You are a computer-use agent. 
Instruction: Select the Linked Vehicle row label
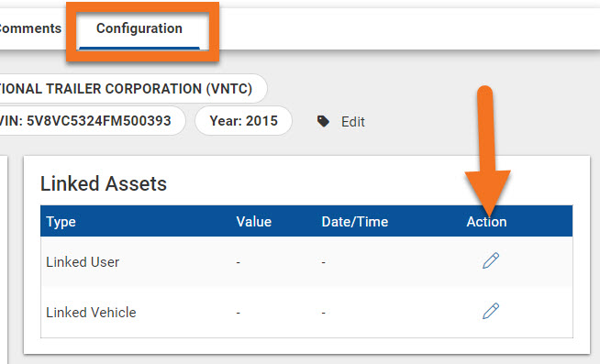point(91,313)
